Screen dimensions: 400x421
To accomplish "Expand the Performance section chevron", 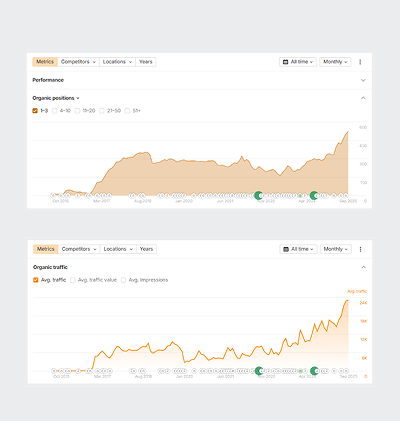I will (x=363, y=80).
